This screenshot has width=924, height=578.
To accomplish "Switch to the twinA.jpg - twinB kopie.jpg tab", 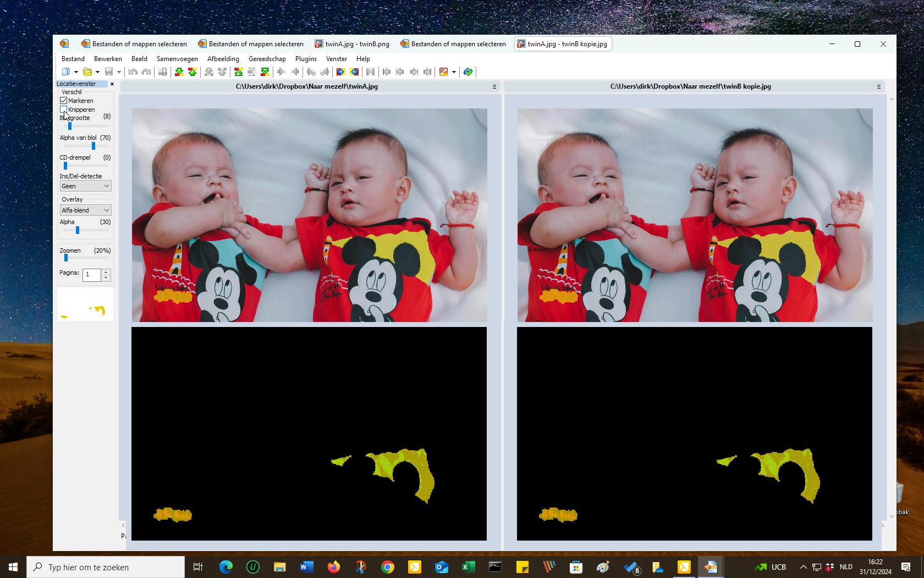I will click(562, 44).
